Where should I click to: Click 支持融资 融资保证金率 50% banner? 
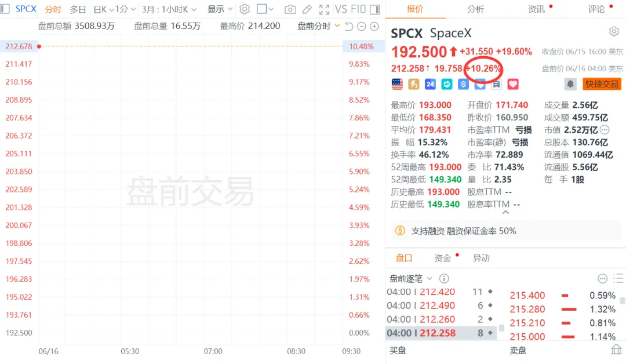(x=505, y=231)
